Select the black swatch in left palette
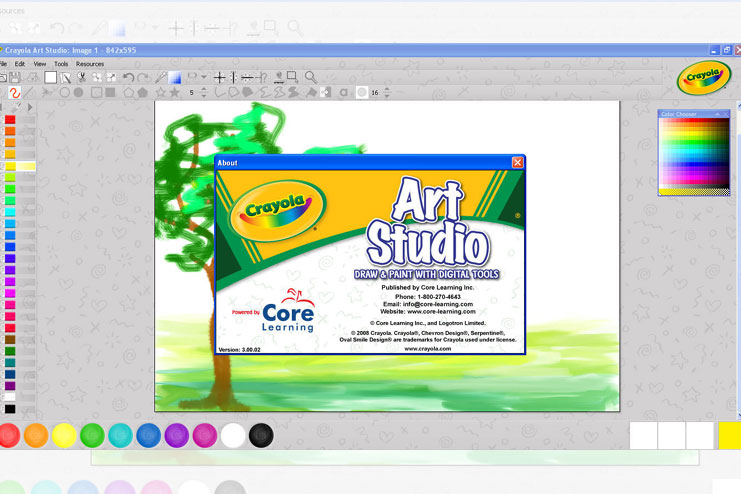741x494 pixels. coord(10,409)
